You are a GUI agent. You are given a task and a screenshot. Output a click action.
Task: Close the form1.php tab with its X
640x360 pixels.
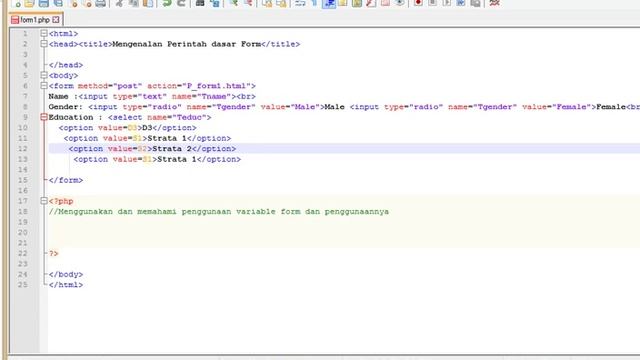point(56,20)
